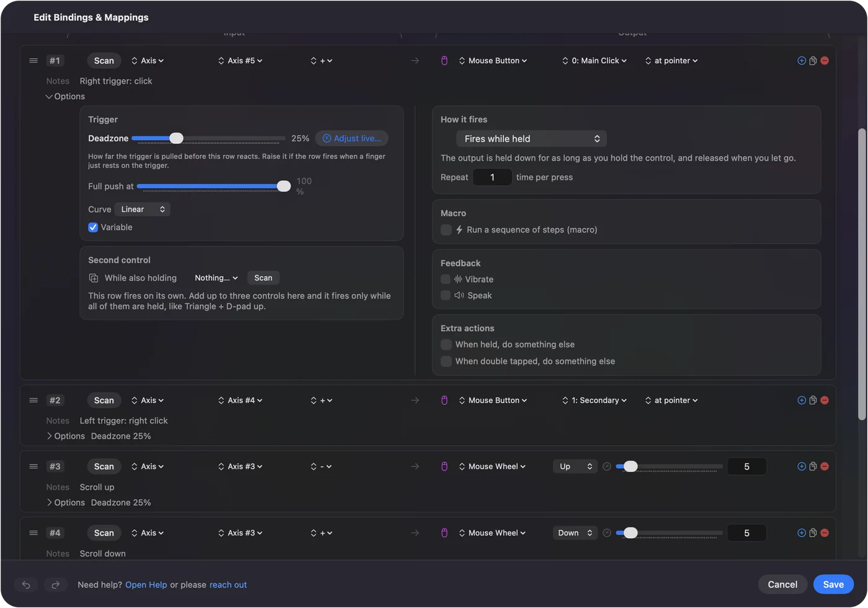Click the speed gauge icon in row #3
868x608 pixels.
click(x=607, y=467)
